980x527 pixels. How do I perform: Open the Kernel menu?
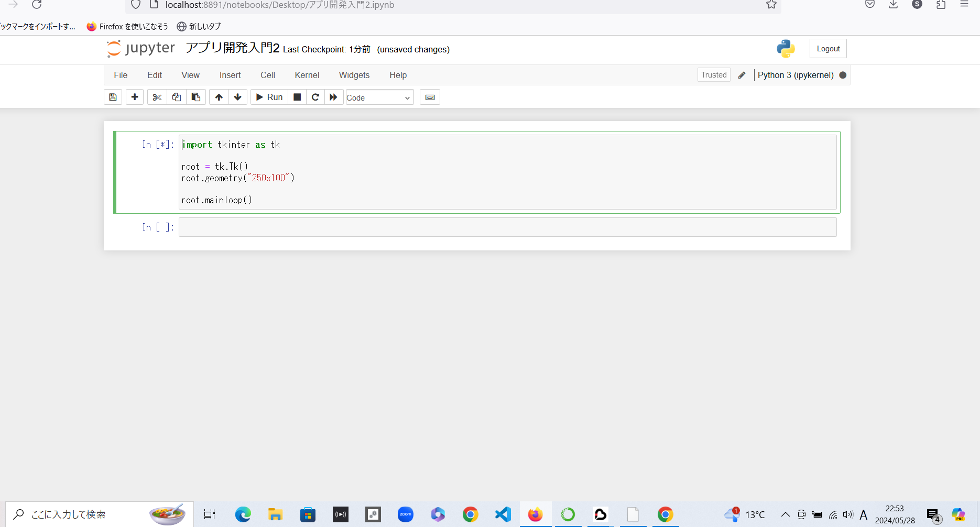pos(307,75)
